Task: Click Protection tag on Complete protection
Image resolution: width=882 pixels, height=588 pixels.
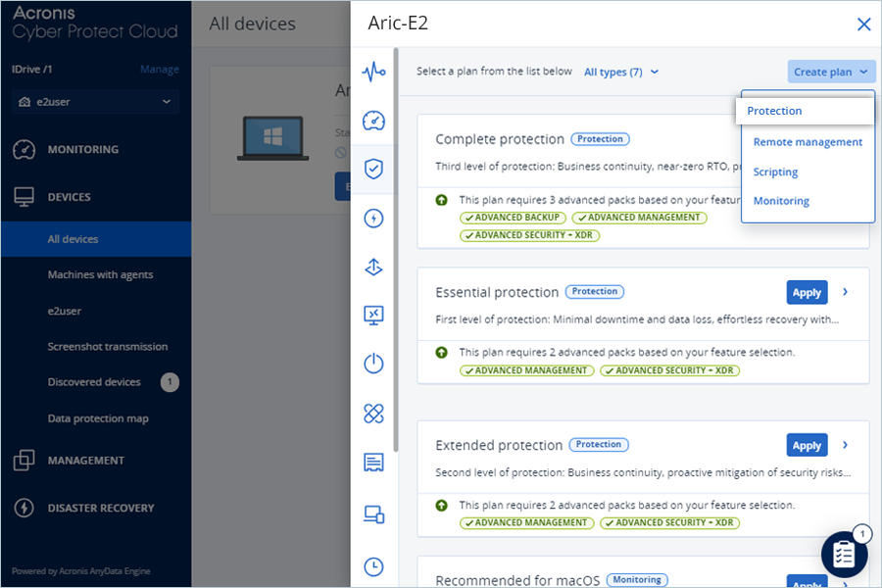Action: click(x=600, y=139)
